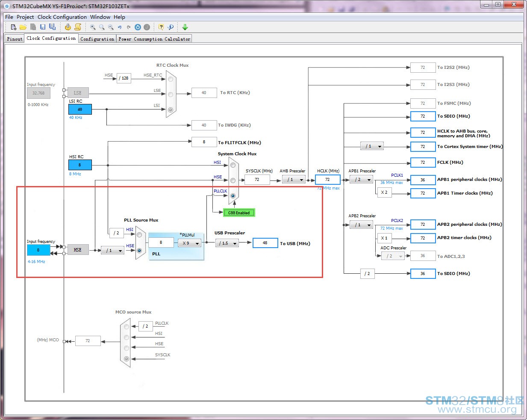Switch to the Configuration tab

click(97, 38)
